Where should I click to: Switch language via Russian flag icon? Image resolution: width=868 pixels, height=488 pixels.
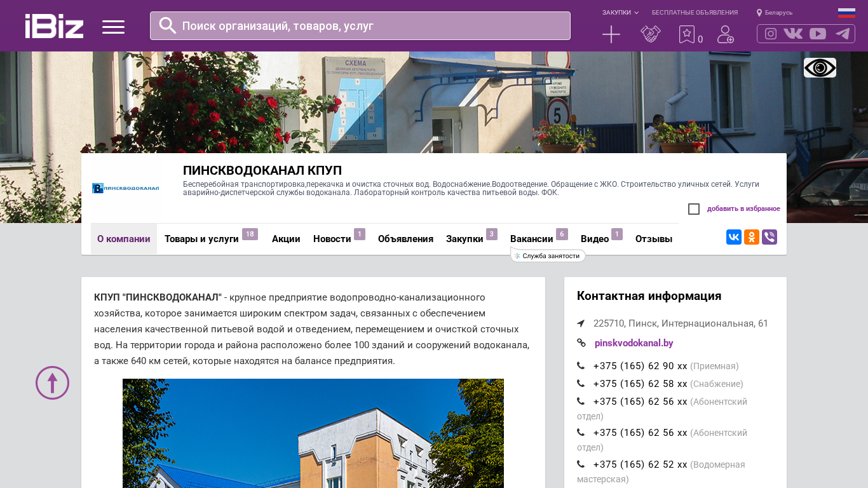click(x=846, y=13)
